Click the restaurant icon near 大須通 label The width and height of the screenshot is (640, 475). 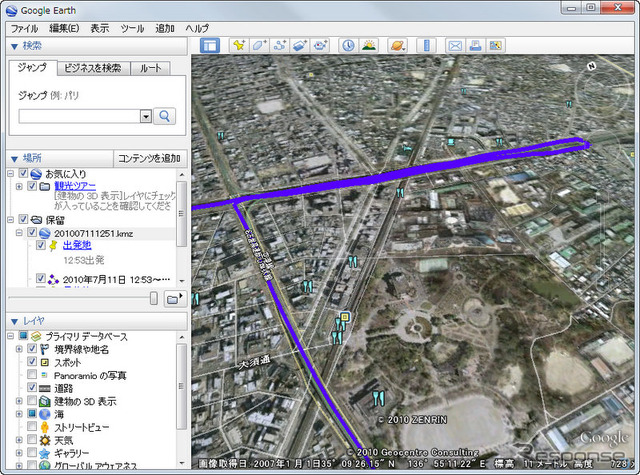coord(336,338)
